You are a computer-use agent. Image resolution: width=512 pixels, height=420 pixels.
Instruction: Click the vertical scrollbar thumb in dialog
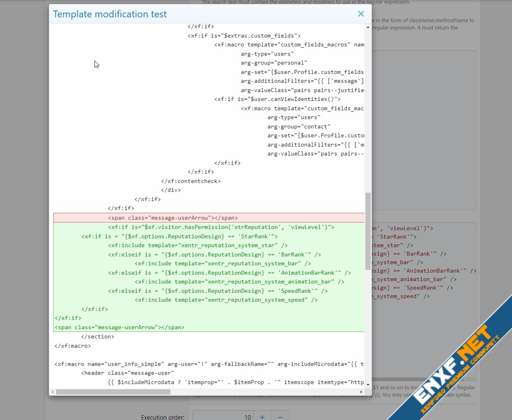[368, 218]
